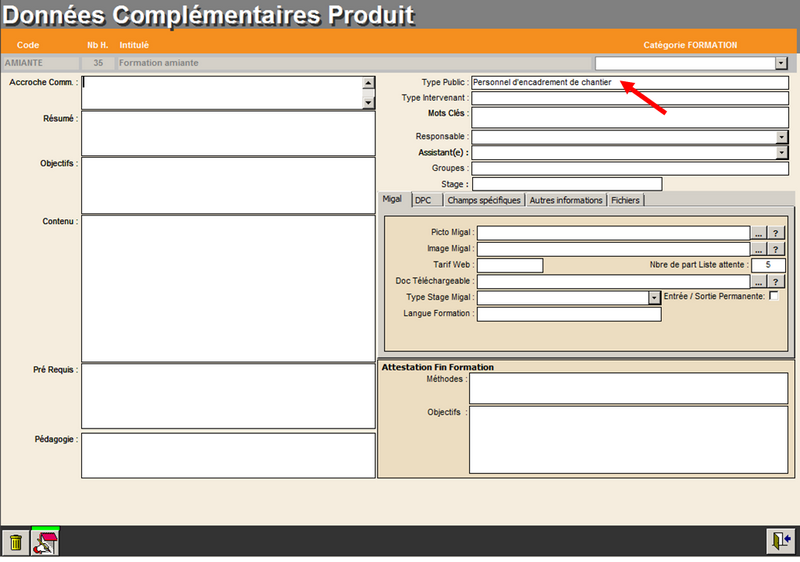This screenshot has width=800, height=562.
Task: Browse for Picto Migal file
Action: click(759, 233)
